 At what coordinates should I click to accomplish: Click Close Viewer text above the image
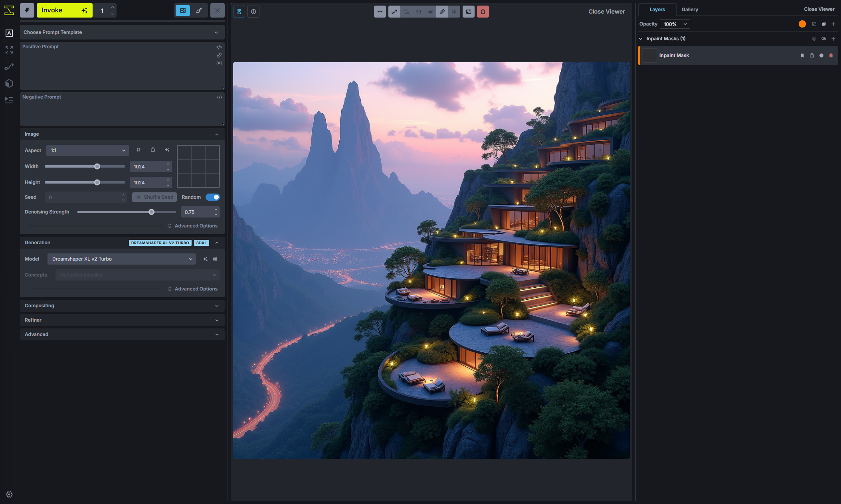tap(606, 12)
